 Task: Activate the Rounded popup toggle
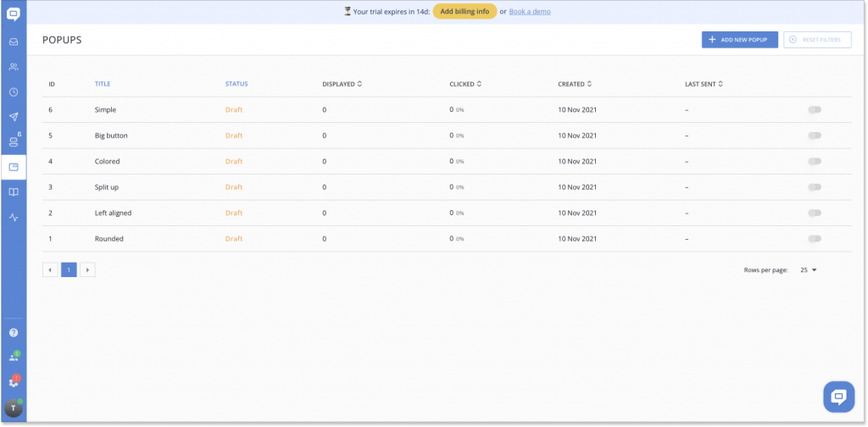815,239
